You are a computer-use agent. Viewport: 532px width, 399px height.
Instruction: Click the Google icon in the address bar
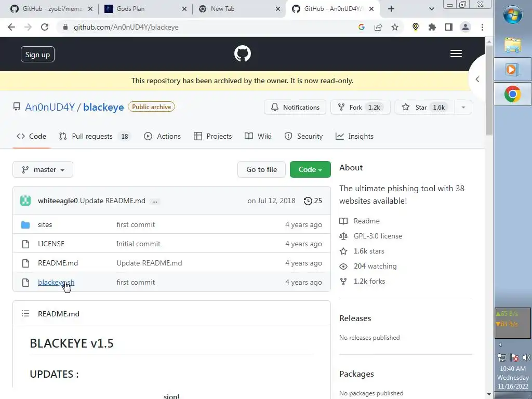362,27
